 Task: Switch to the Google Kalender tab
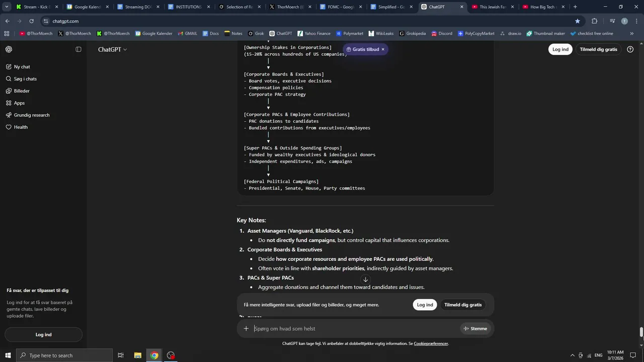coord(87,7)
